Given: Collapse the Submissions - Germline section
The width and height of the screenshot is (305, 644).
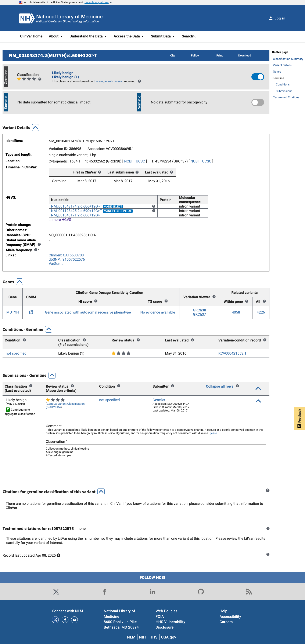Looking at the screenshot, I should click(52, 375).
